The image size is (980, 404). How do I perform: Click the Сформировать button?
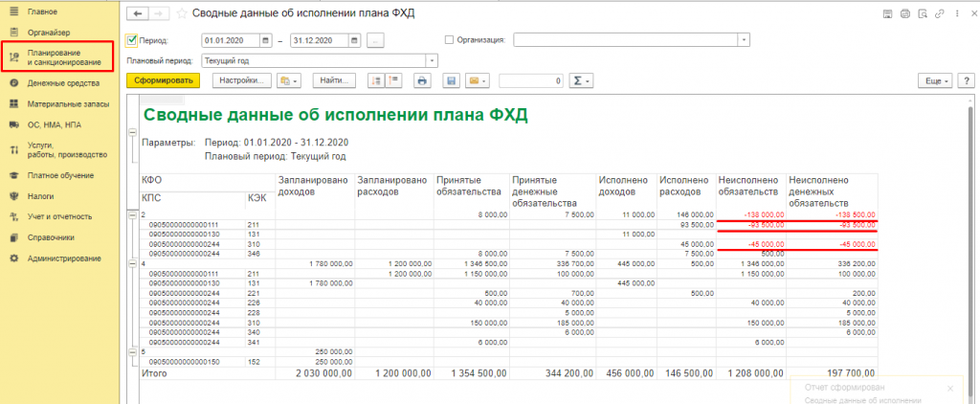164,81
